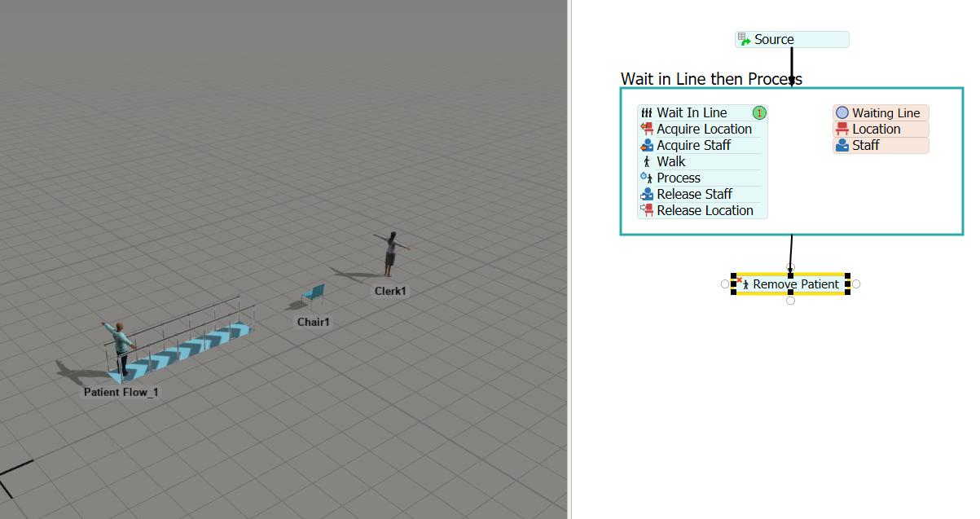Click the Walk activity icon

(x=647, y=161)
